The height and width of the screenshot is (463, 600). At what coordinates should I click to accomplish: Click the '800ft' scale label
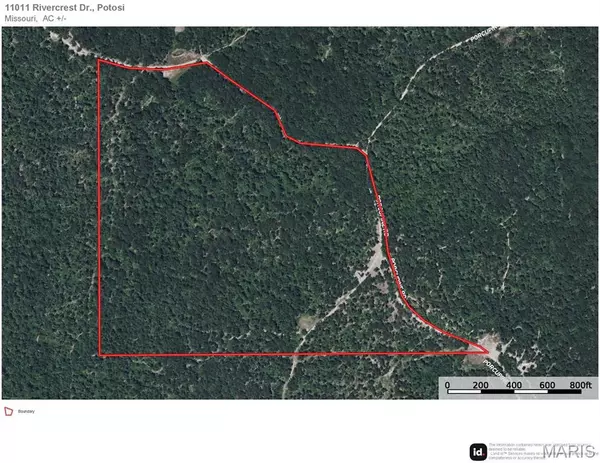coord(580,385)
